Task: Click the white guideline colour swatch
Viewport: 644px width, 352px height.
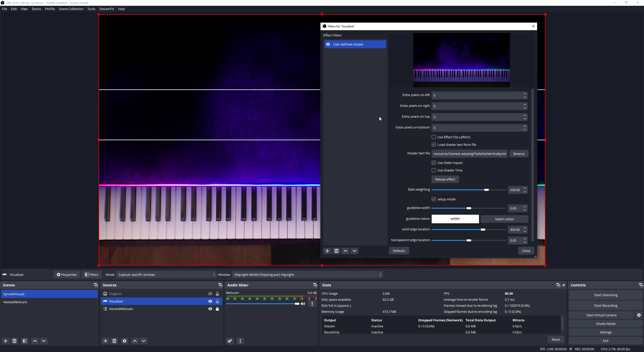Action: point(455,219)
